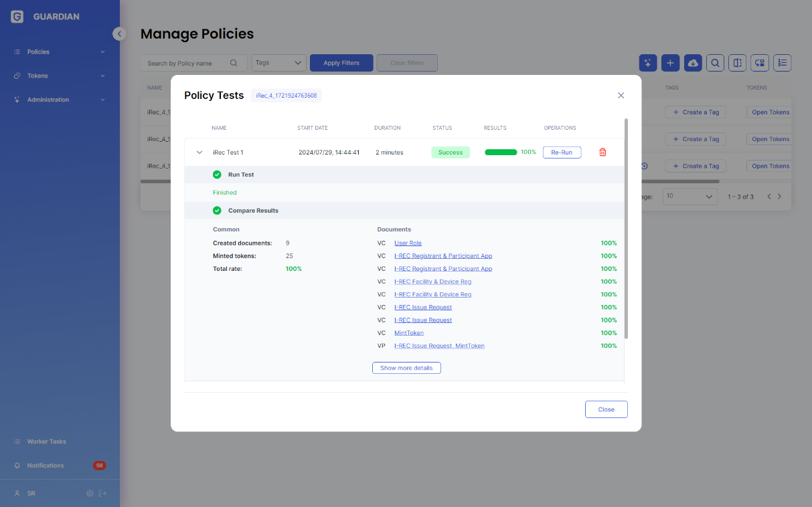This screenshot has height=507, width=812.
Task: Click the magnifier icon in policy search field
Action: 234,63
